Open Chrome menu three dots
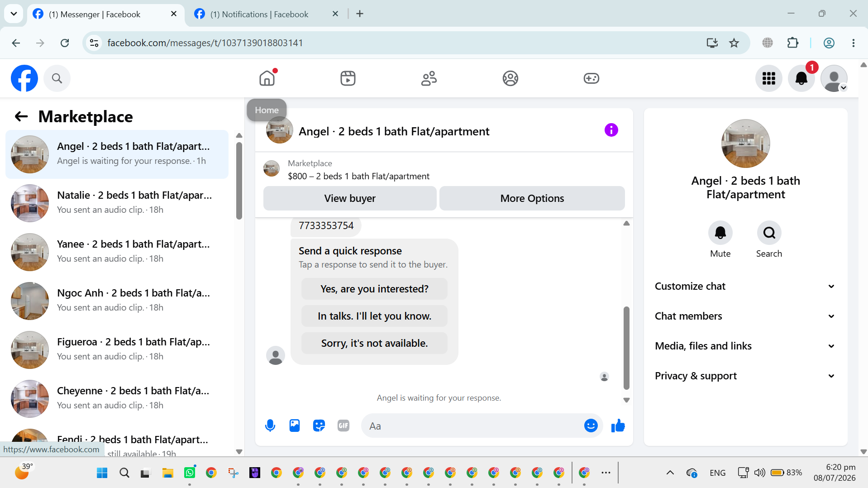 pos(853,43)
